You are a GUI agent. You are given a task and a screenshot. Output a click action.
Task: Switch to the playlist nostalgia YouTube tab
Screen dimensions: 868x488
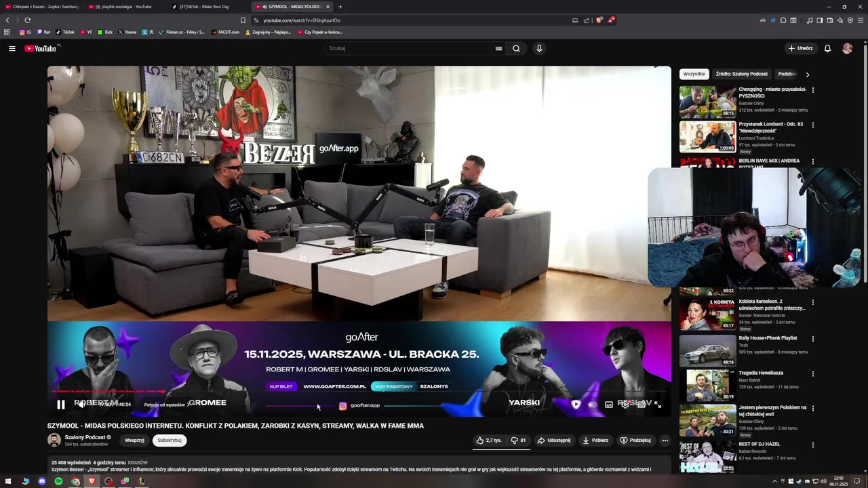(125, 7)
